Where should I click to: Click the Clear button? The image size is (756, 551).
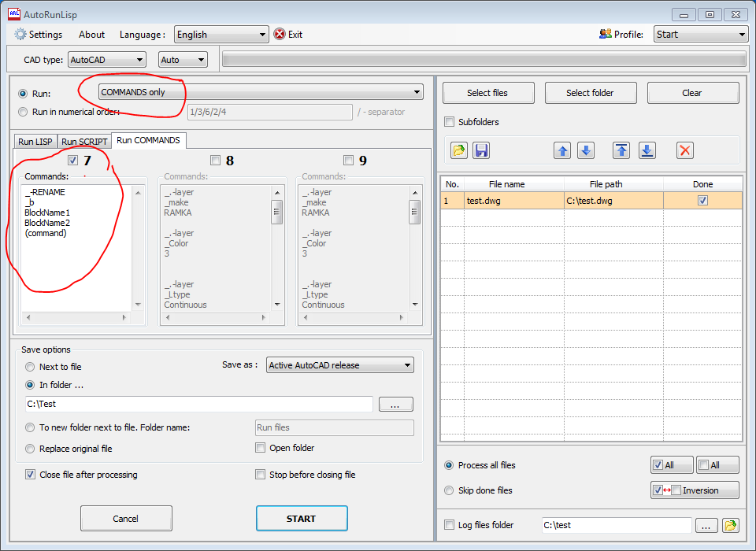[x=693, y=92]
